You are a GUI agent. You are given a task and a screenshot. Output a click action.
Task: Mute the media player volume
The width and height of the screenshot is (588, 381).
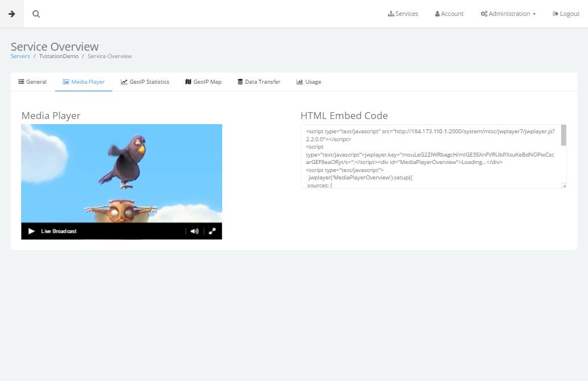195,231
